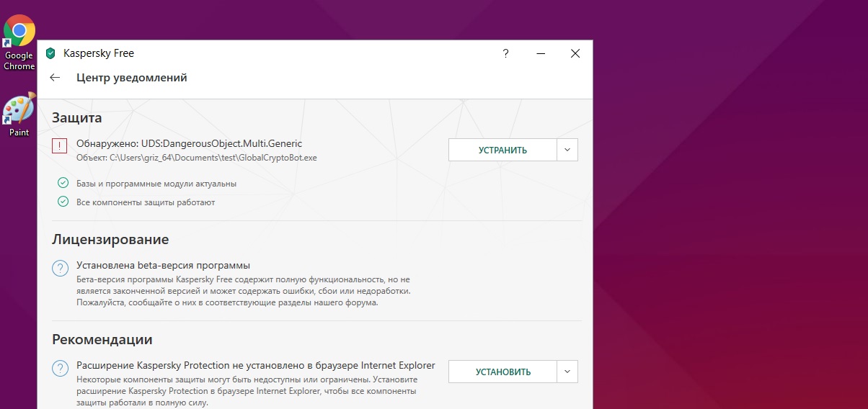Open Paint desktop shortcut
Screen dimensions: 868x409
(x=19, y=114)
